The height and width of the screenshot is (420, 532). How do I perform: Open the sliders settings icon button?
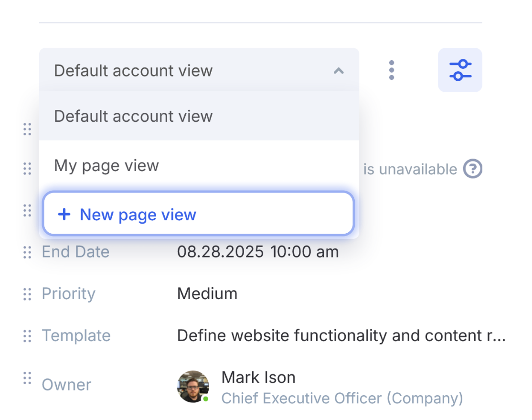(x=460, y=70)
